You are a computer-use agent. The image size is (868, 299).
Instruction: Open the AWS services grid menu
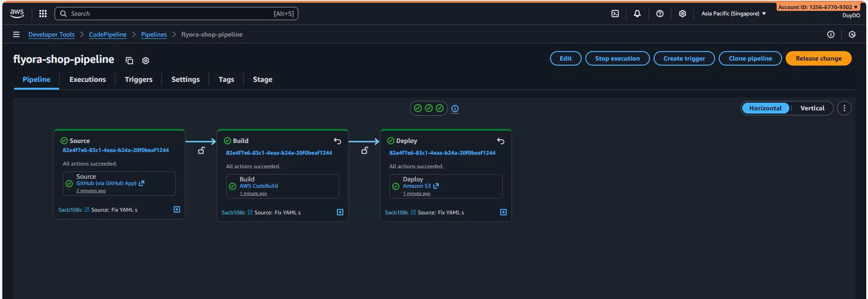pyautogui.click(x=43, y=14)
